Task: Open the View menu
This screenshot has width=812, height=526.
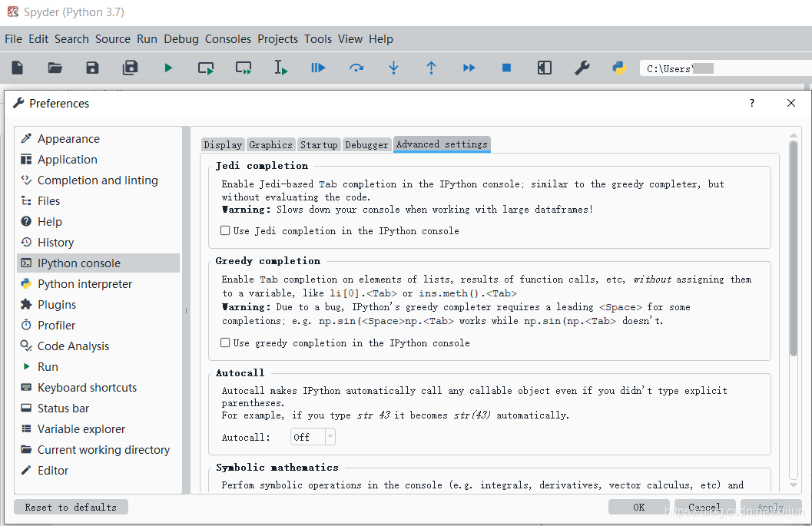Action: (x=350, y=39)
